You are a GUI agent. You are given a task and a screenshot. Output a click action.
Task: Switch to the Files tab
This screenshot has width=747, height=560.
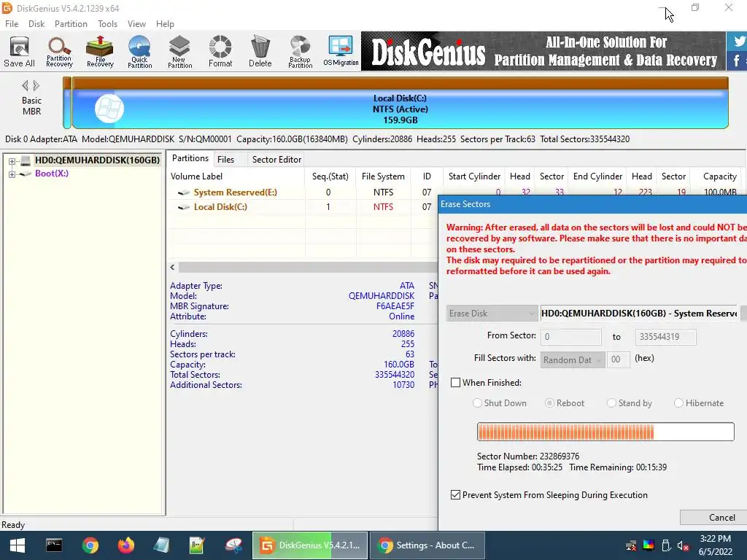point(226,160)
